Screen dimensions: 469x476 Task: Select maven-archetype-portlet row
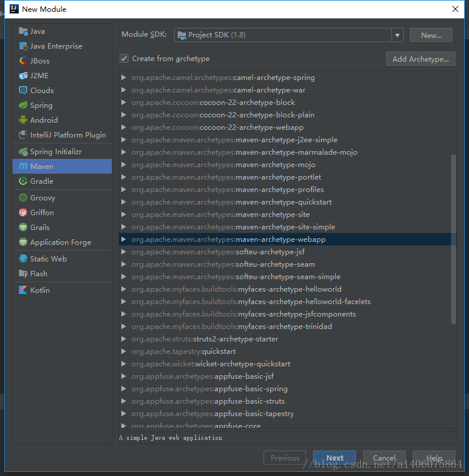pyautogui.click(x=287, y=177)
